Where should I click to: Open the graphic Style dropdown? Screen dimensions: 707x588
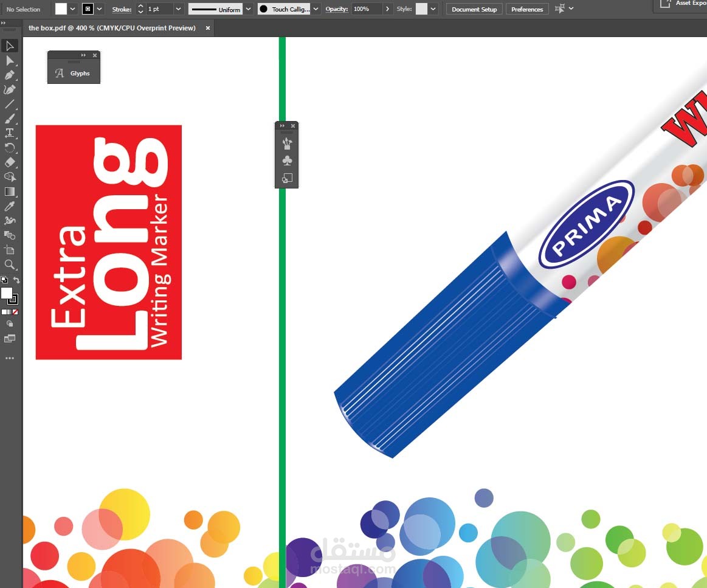point(433,9)
